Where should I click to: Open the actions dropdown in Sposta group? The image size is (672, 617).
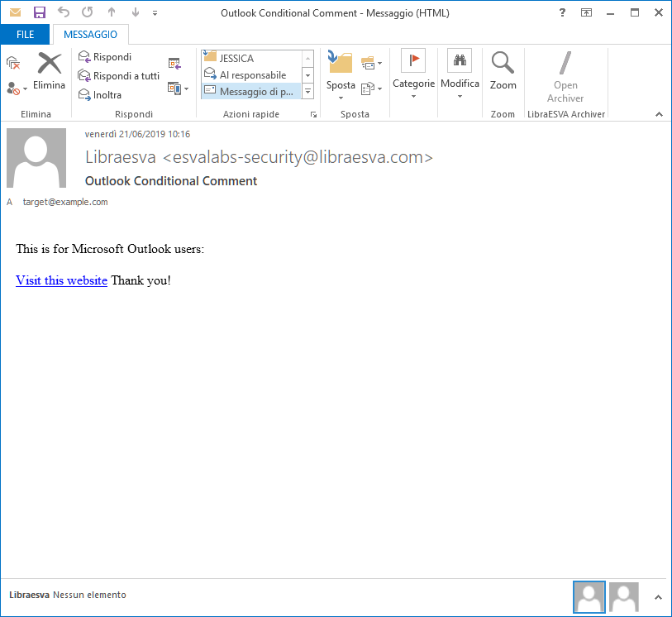click(371, 88)
